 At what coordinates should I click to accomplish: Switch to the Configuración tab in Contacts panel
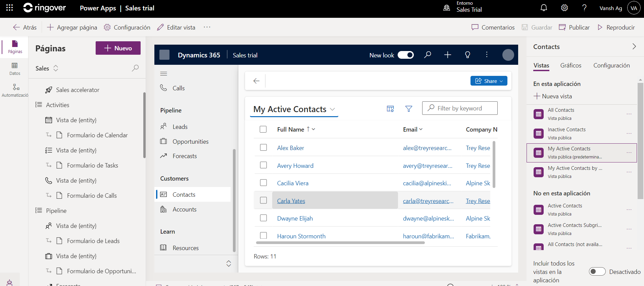(x=611, y=65)
